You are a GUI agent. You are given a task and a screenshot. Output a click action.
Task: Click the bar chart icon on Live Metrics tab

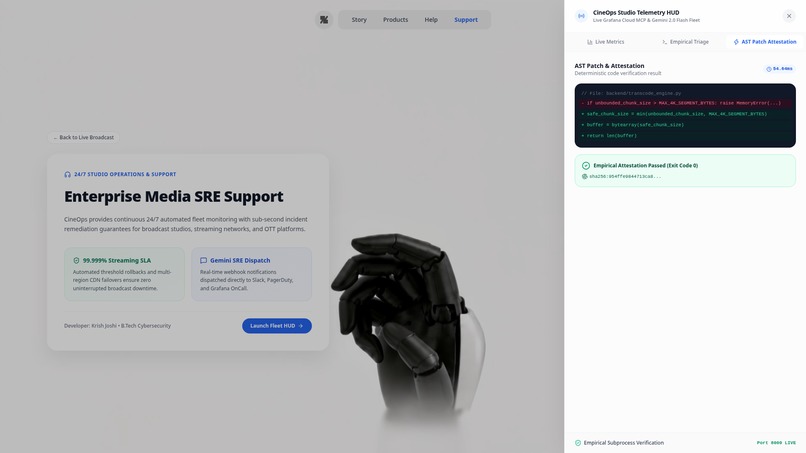[x=590, y=42]
